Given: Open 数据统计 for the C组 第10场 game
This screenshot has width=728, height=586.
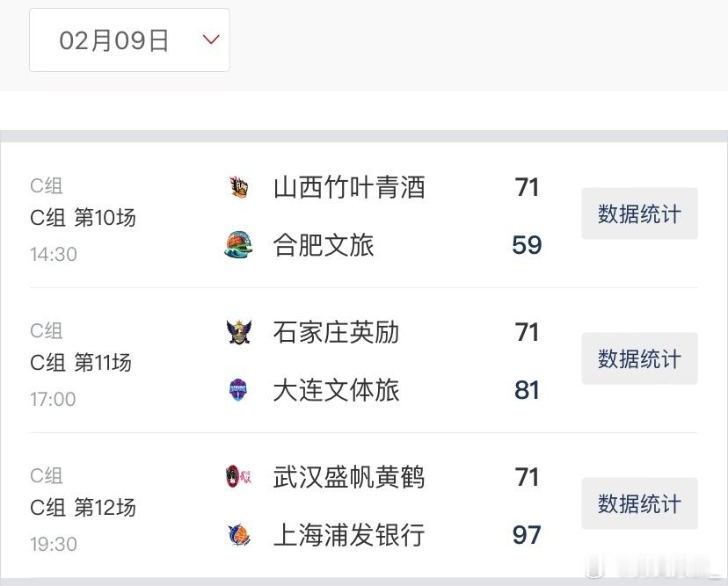Looking at the screenshot, I should coord(639,213).
